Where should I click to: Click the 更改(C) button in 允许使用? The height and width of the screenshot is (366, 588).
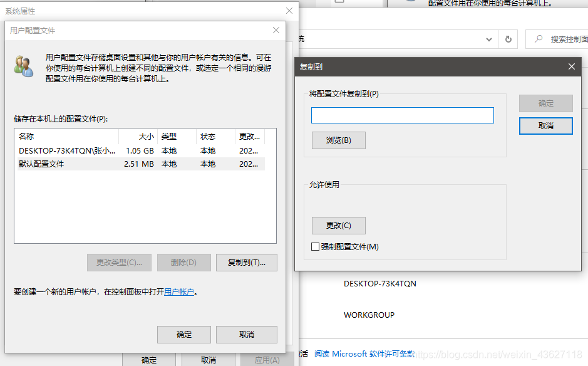pos(338,225)
